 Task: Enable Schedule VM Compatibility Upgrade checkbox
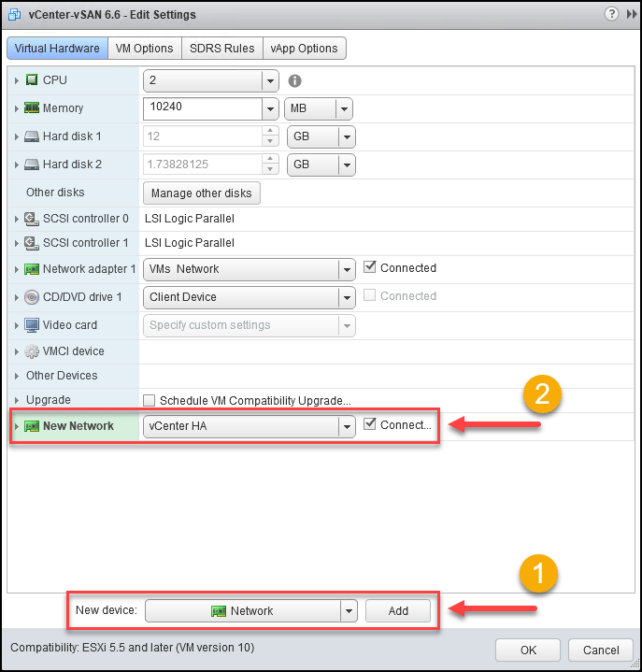coord(150,400)
